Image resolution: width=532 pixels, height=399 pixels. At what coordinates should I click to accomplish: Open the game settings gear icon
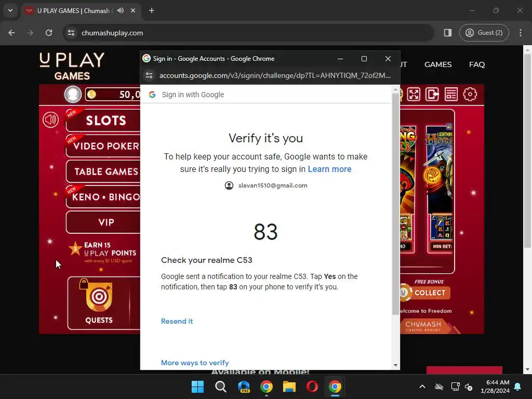(x=470, y=95)
